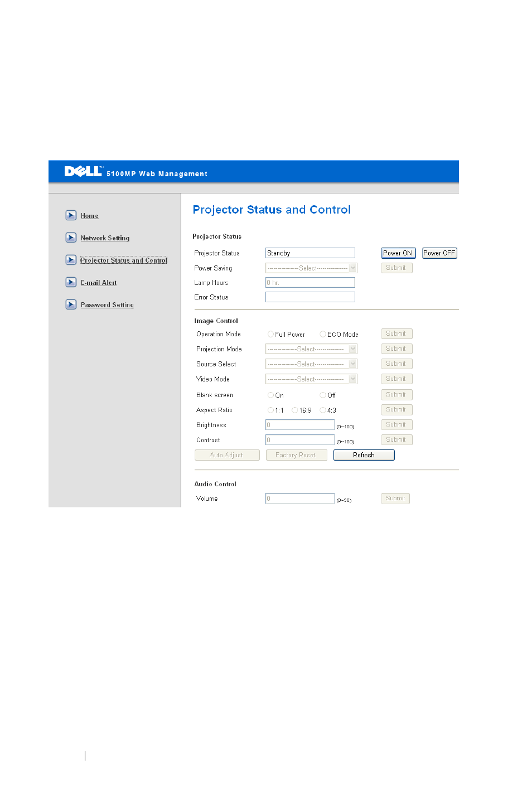
Task: Click the Factory Reset button
Action: click(296, 455)
